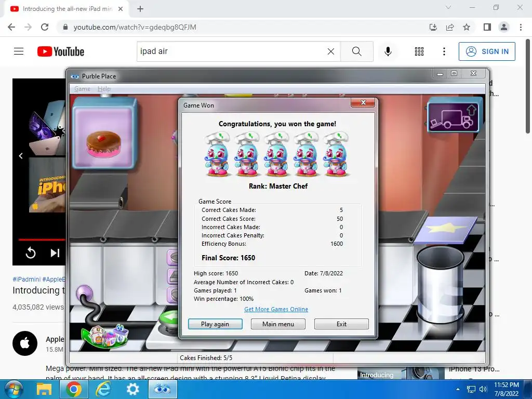Open Chrome tab search chevron

(448, 7)
